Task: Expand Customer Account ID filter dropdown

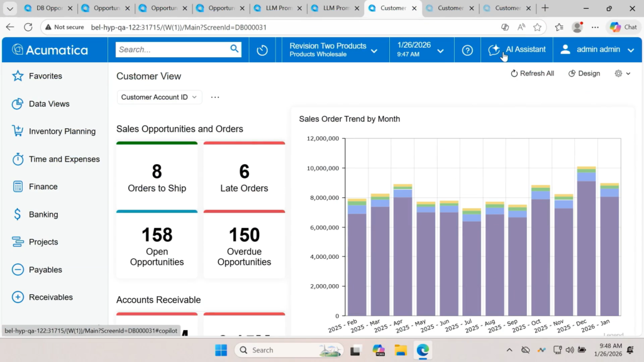Action: 159,97
